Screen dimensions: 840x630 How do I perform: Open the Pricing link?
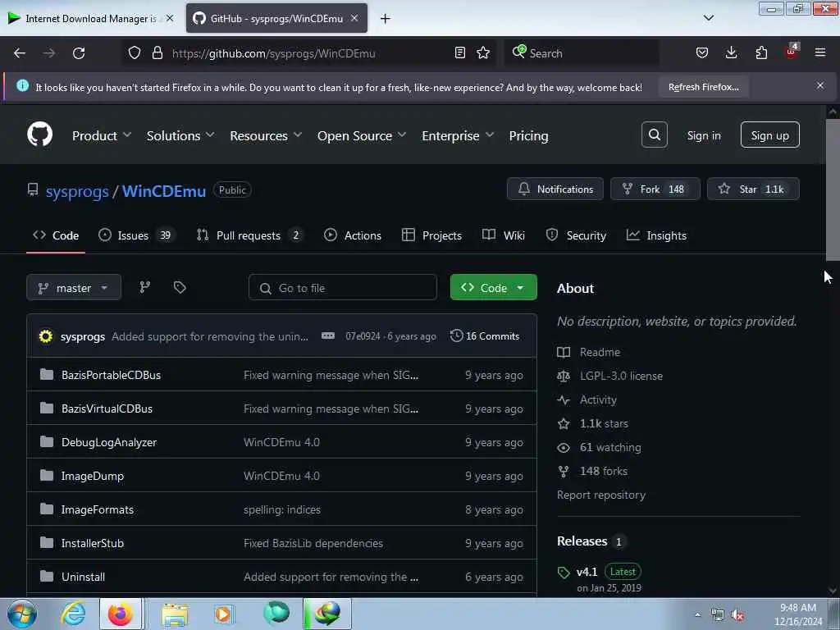point(528,135)
